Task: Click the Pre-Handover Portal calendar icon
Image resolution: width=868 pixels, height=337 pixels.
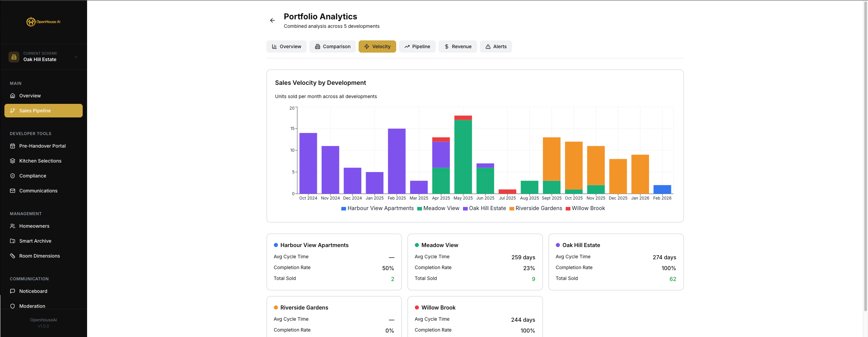Action: tap(13, 146)
